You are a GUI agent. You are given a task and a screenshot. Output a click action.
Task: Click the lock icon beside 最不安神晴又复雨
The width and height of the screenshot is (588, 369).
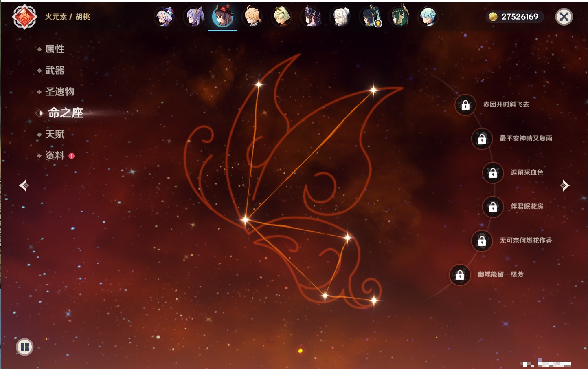tap(482, 139)
